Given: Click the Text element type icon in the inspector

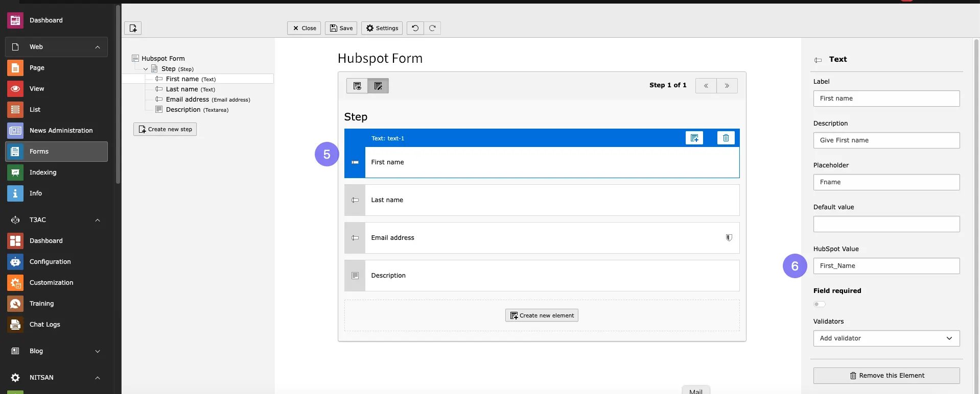Looking at the screenshot, I should click(x=818, y=60).
